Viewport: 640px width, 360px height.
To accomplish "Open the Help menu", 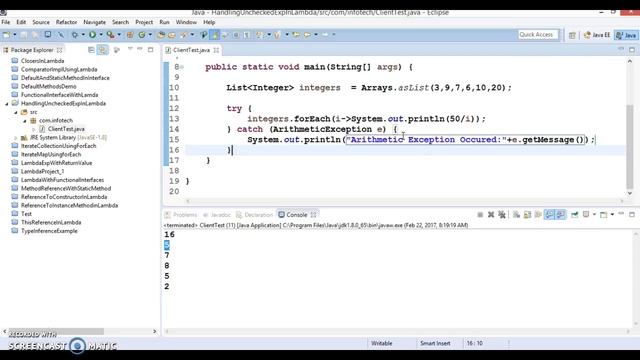I will pyautogui.click(x=209, y=22).
